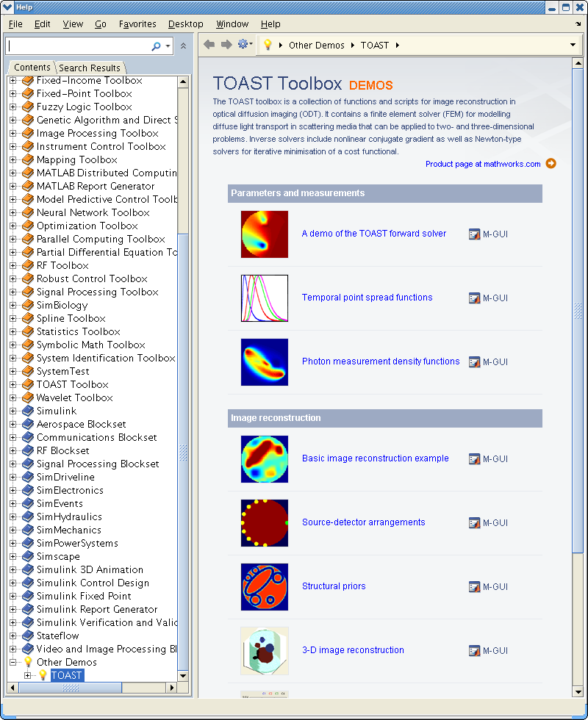The height and width of the screenshot is (720, 588).
Task: Click M-GUI icon for Source-detector arrangements
Action: pyautogui.click(x=474, y=522)
